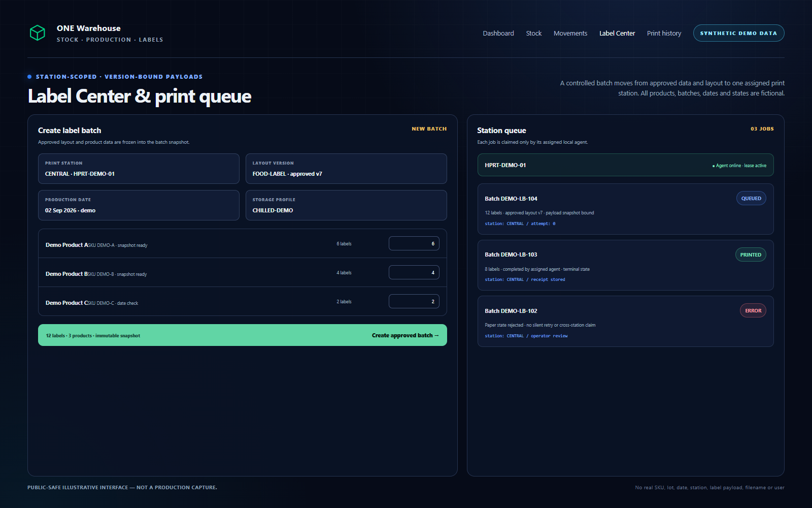Click Create approved batch button

[243, 335]
